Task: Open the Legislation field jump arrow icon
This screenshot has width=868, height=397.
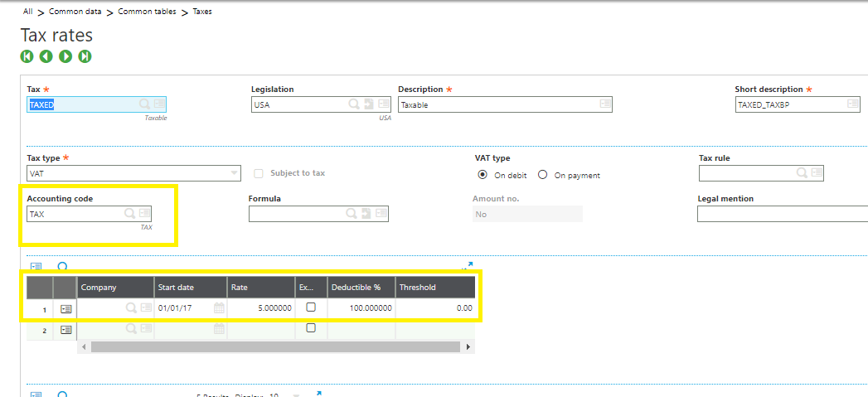Action: coord(368,104)
